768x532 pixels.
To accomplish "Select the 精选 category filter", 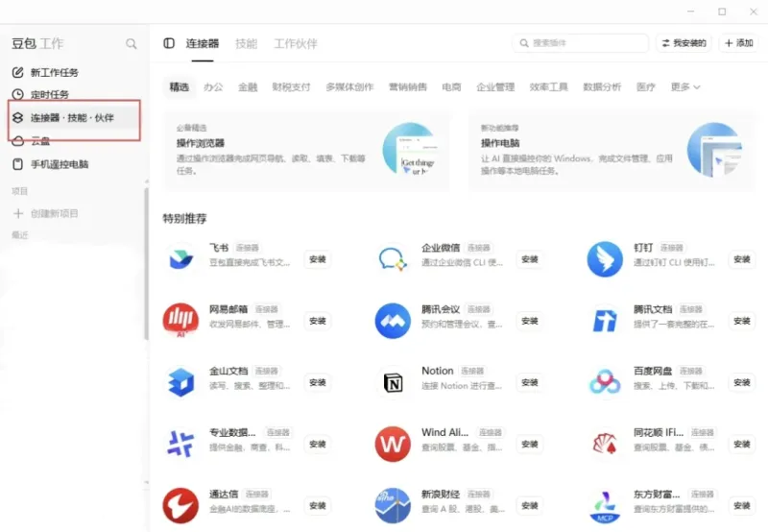I will [179, 86].
